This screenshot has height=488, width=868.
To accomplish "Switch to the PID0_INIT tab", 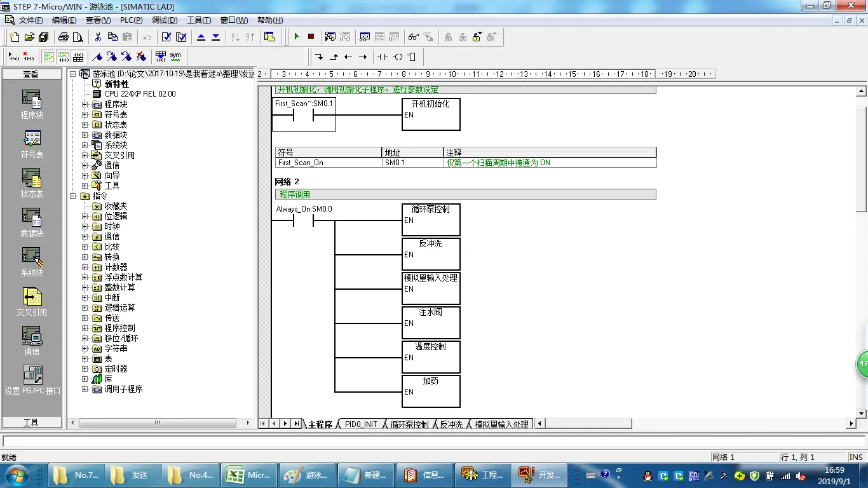I will (x=361, y=424).
